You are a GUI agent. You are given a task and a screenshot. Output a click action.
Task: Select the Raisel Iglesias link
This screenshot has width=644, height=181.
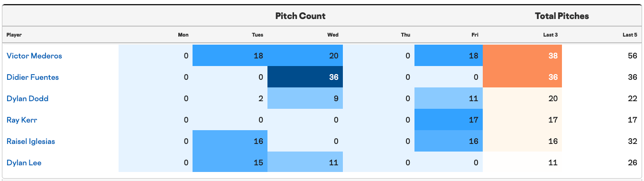(x=31, y=142)
